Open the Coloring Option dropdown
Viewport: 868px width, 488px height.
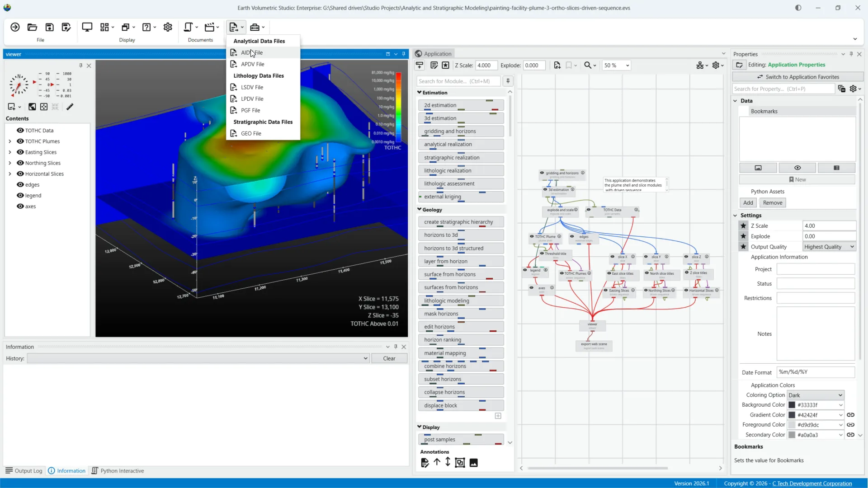coord(816,395)
